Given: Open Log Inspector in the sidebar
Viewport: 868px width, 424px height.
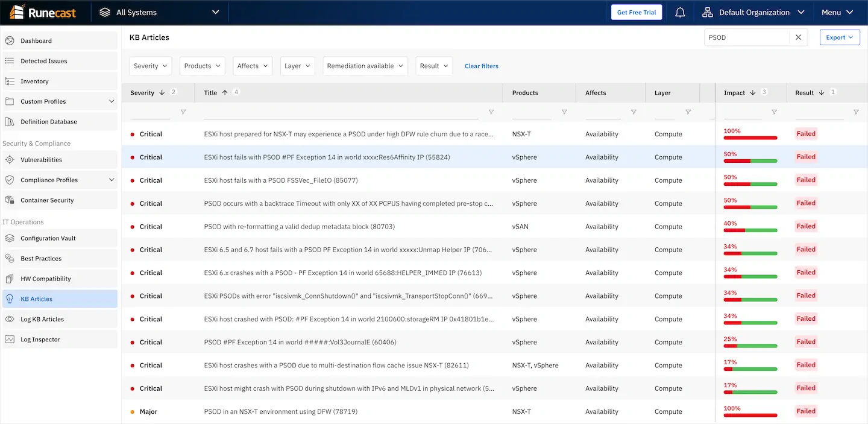Looking at the screenshot, I should coord(59,340).
